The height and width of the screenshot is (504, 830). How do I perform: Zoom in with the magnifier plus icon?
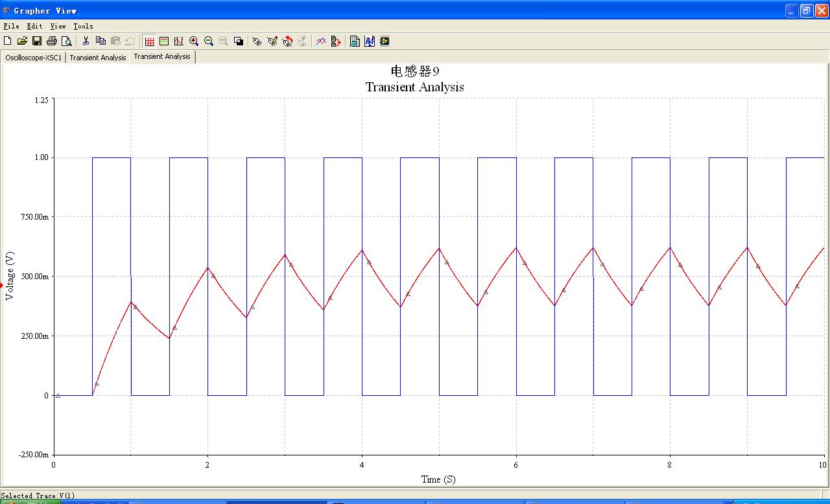pos(194,41)
